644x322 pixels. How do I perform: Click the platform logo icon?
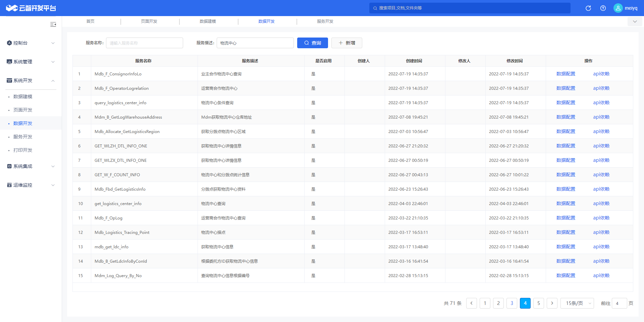coord(12,8)
